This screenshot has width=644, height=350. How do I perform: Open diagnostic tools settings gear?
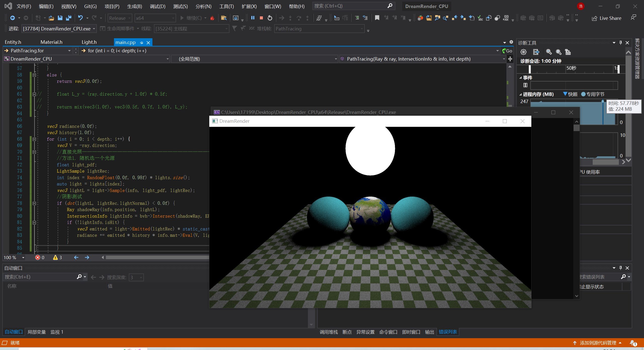point(524,52)
